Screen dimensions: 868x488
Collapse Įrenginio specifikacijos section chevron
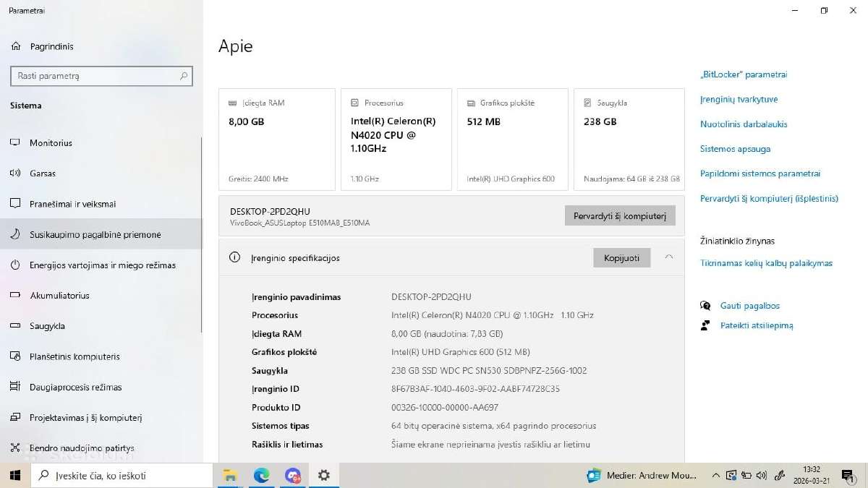(668, 257)
